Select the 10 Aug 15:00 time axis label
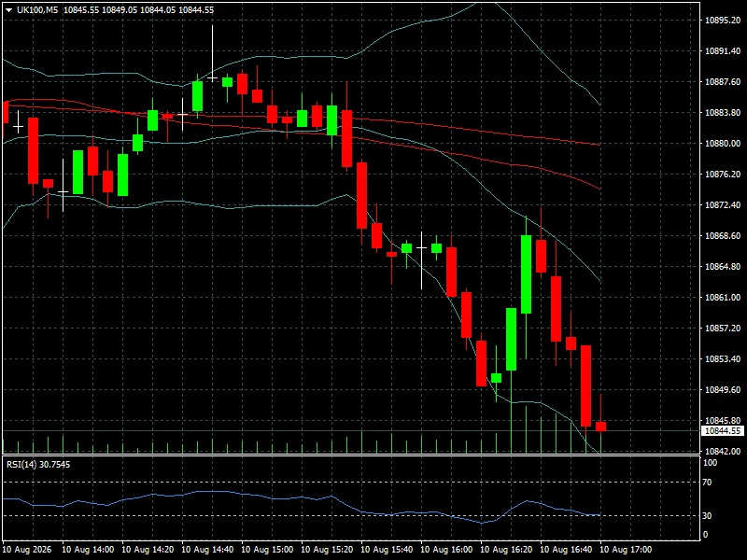The height and width of the screenshot is (560, 747). pos(267,550)
